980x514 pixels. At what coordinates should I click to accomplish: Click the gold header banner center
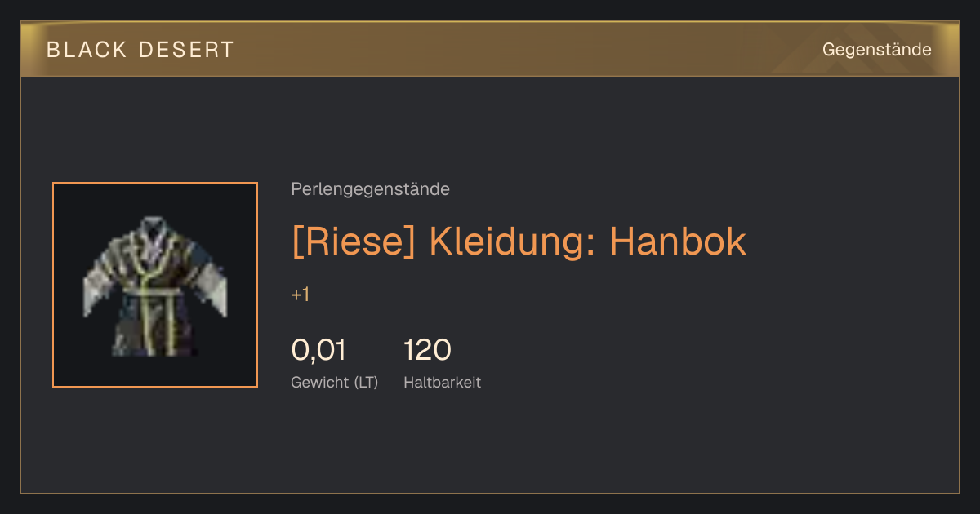pos(490,49)
